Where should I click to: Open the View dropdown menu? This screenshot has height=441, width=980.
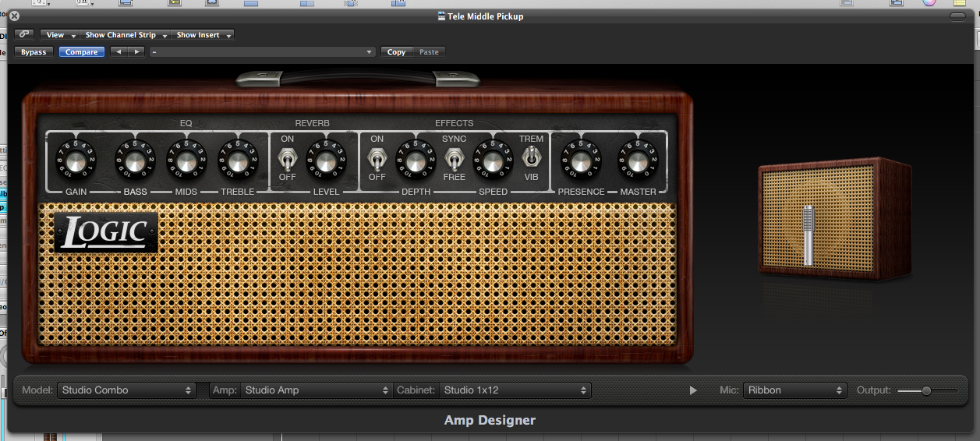point(60,35)
